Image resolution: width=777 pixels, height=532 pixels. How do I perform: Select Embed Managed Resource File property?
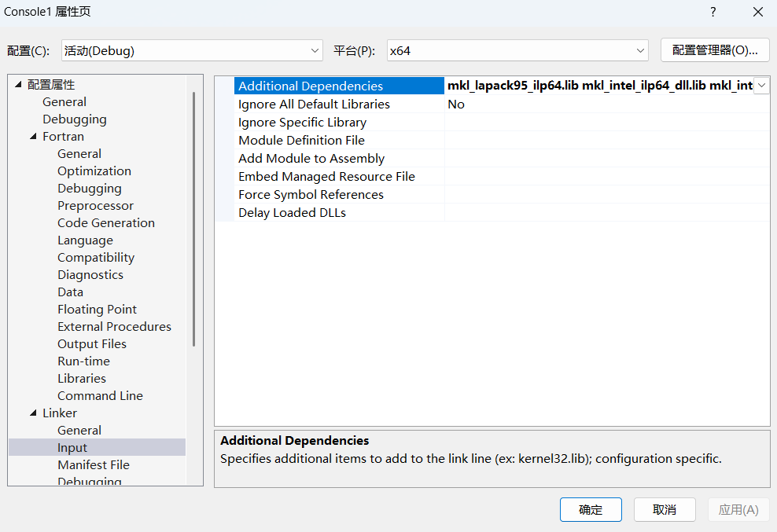pos(339,176)
